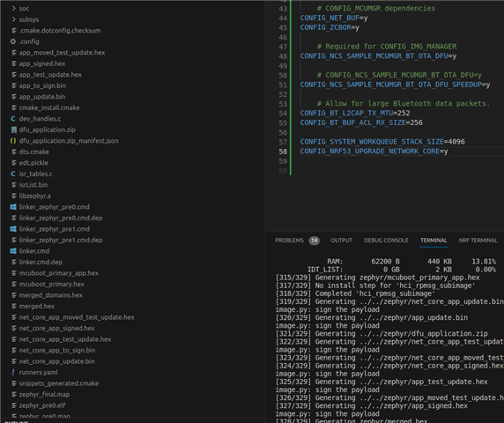Click file icon beside edt.pickle
This screenshot has width=504, height=423.
click(14, 163)
